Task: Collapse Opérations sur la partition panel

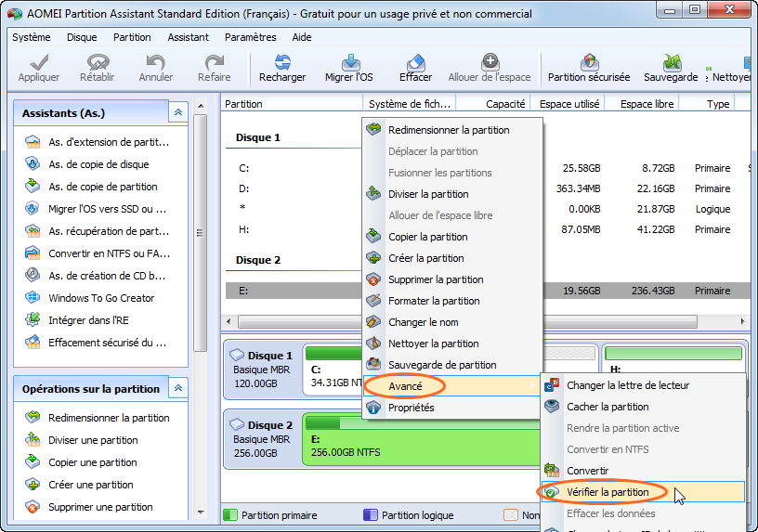Action: [178, 388]
